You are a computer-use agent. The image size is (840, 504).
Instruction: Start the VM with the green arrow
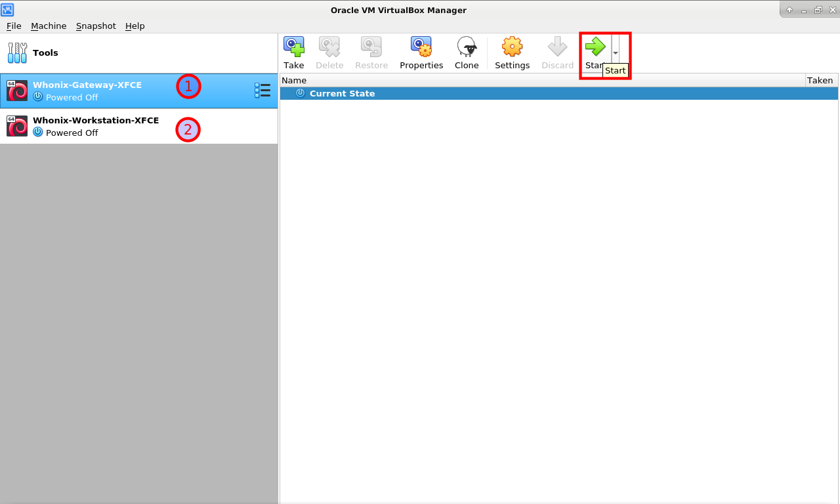pyautogui.click(x=595, y=47)
